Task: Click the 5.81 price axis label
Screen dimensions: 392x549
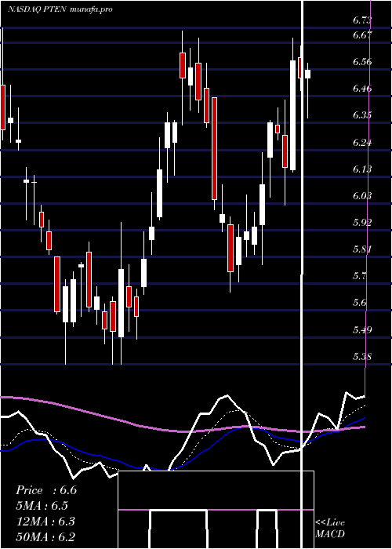Action: [x=362, y=249]
